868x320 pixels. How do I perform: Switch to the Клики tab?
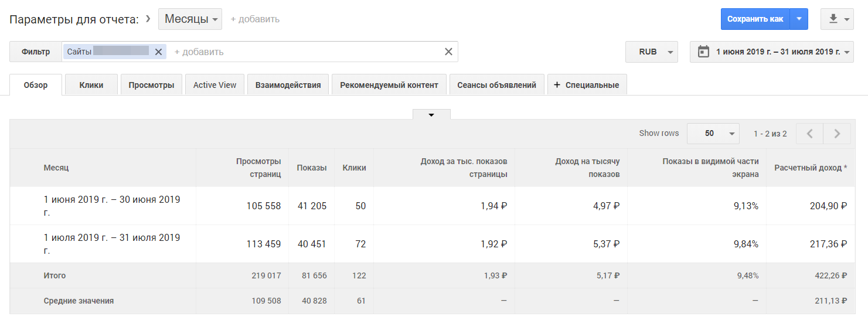(x=91, y=85)
